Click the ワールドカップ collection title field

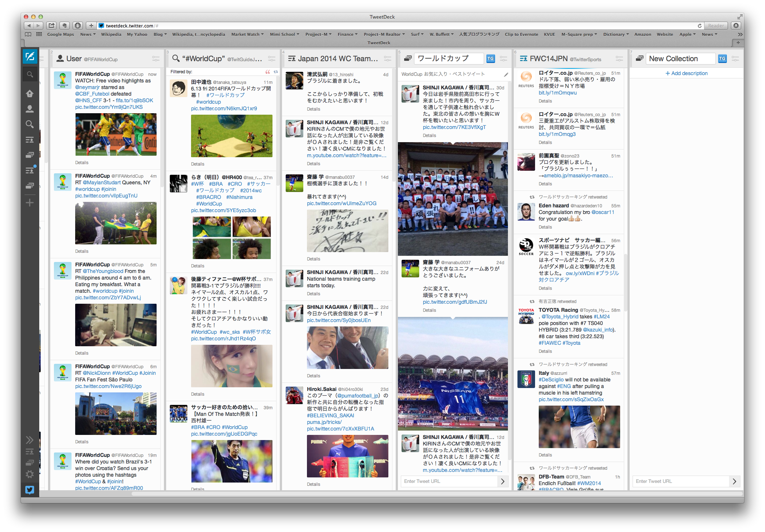(x=449, y=59)
